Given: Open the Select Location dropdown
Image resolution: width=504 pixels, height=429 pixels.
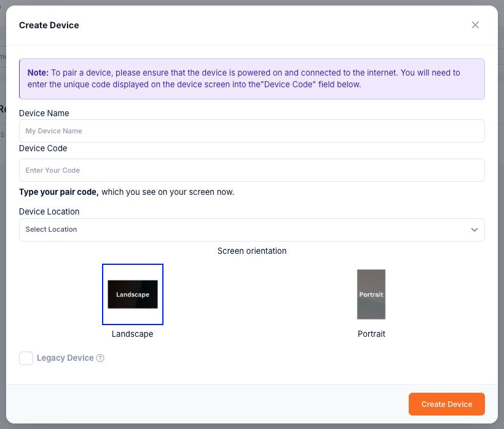Looking at the screenshot, I should [251, 230].
